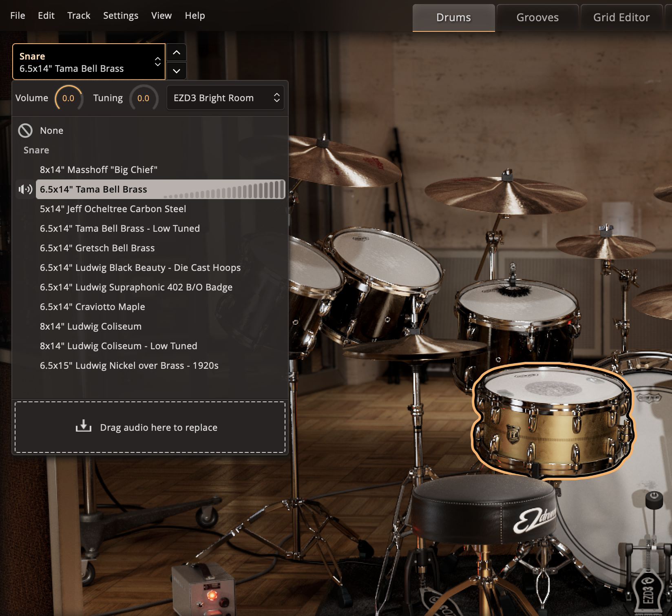Switch to the Grooves tab
The height and width of the screenshot is (616, 672).
point(537,17)
